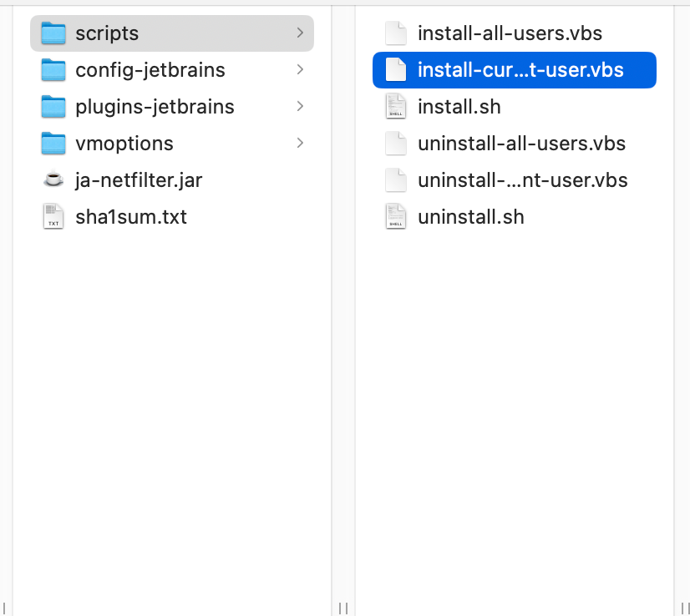Screen dimensions: 690x616
Task: Click the sha1sum.txt text file icon
Action: coord(53,217)
